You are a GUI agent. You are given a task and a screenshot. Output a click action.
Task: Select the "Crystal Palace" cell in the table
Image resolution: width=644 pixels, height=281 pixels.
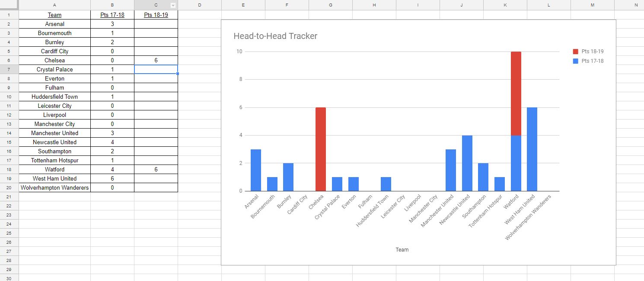[x=54, y=69]
